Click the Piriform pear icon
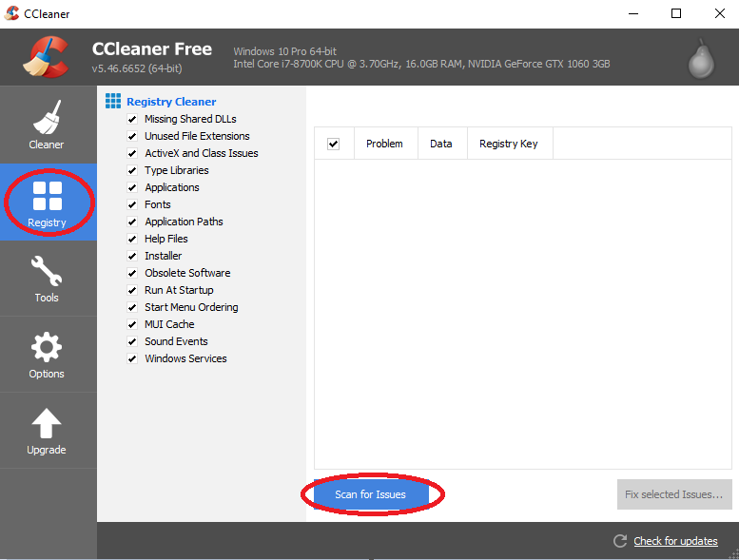Screen dimensions: 739x560 point(701,59)
